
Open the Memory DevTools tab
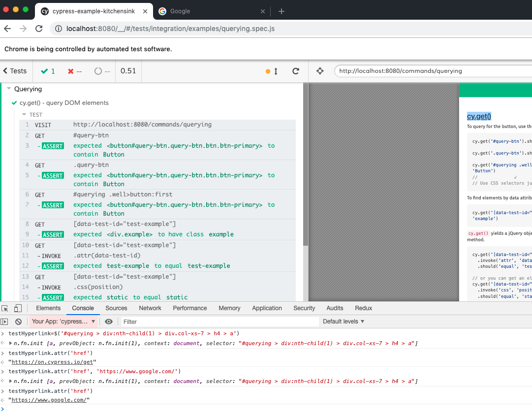pos(229,308)
